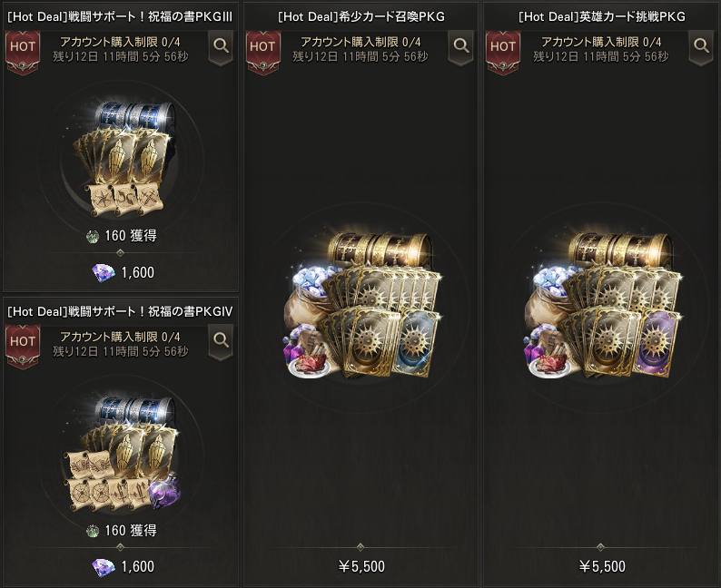
Task: Click HOT badge on 祝福の書PKGIII
Action: point(23,53)
